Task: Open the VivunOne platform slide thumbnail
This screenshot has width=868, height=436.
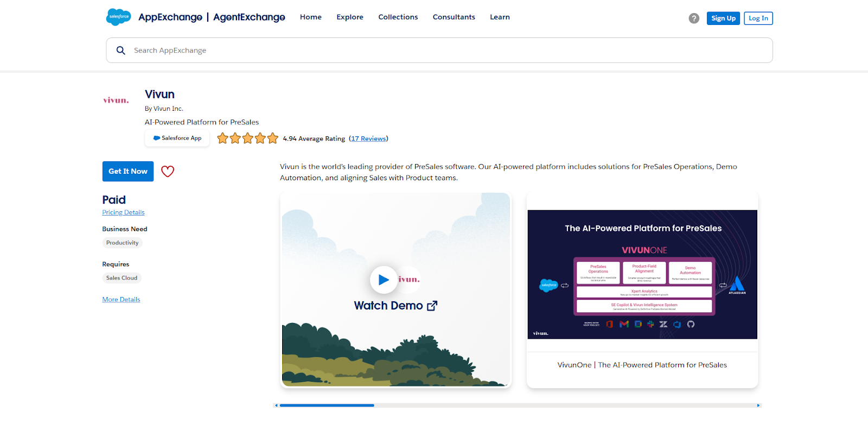Action: click(x=642, y=275)
